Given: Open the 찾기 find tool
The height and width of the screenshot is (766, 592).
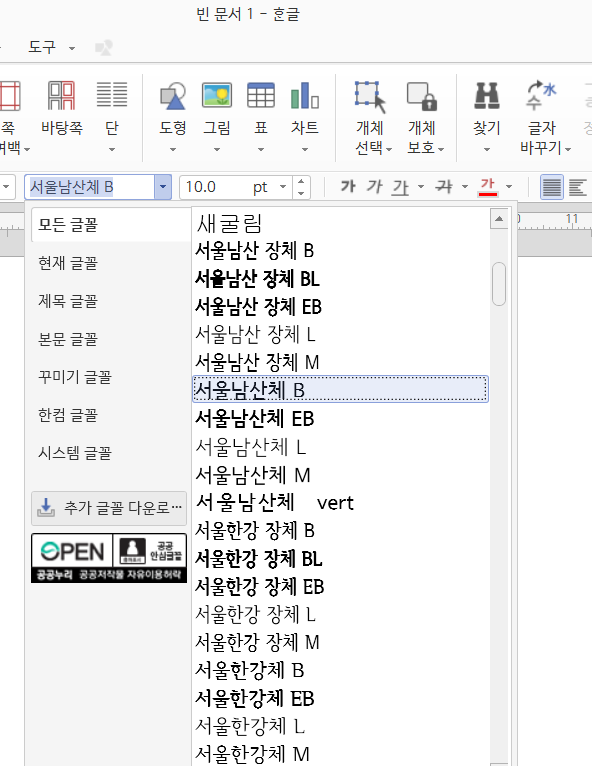Looking at the screenshot, I should [x=486, y=107].
